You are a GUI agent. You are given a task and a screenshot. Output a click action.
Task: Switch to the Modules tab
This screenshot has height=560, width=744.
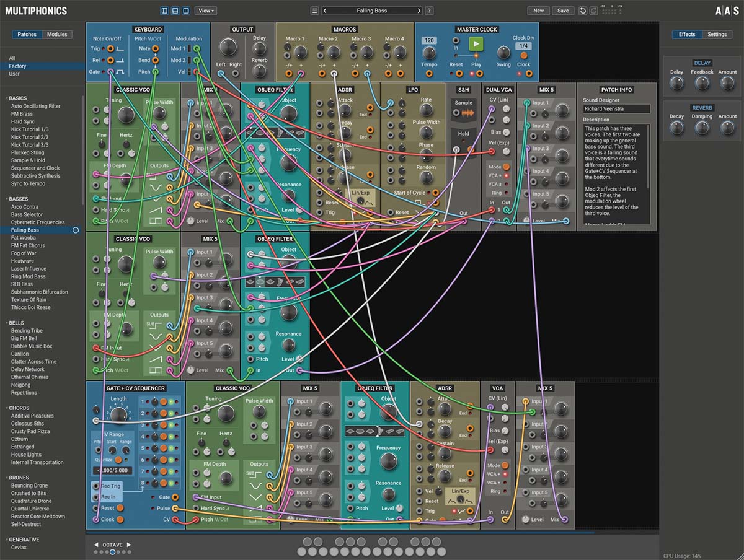coord(57,35)
